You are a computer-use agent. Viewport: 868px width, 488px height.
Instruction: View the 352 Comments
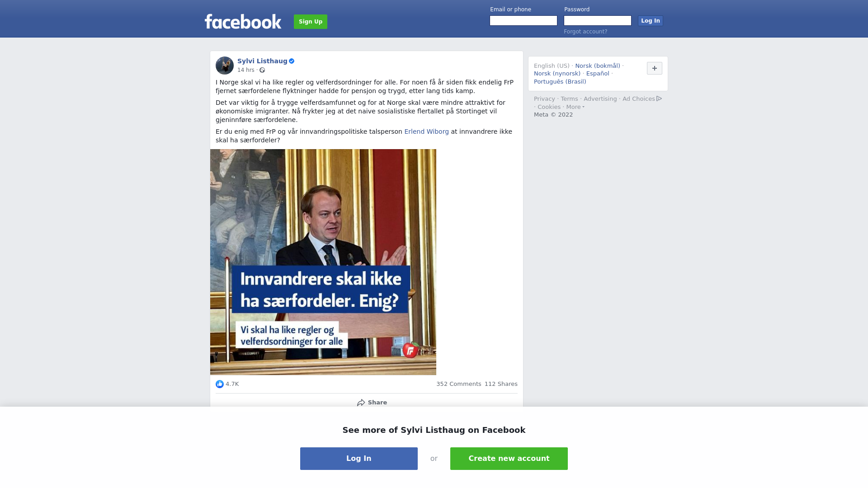pyautogui.click(x=459, y=384)
